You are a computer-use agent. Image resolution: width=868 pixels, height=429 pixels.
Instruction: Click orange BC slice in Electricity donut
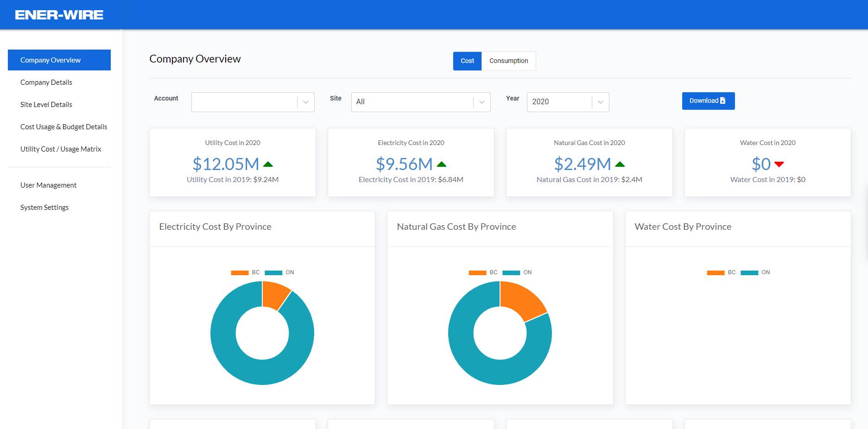pos(274,295)
